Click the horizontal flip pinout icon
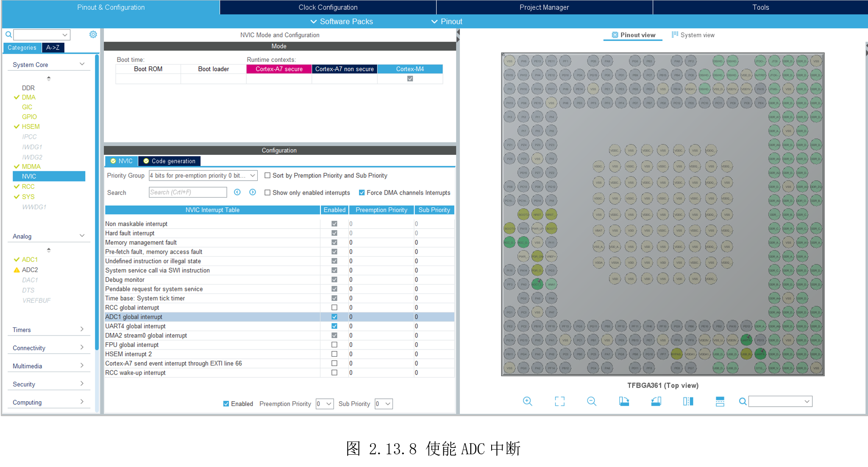The image size is (868, 467). click(x=688, y=401)
